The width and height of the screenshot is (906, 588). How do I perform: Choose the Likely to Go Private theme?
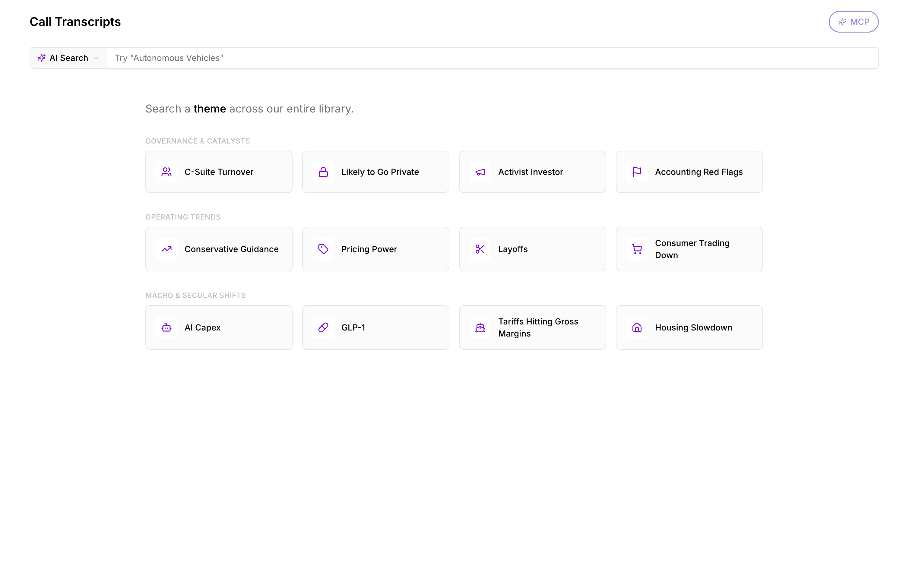coord(376,172)
